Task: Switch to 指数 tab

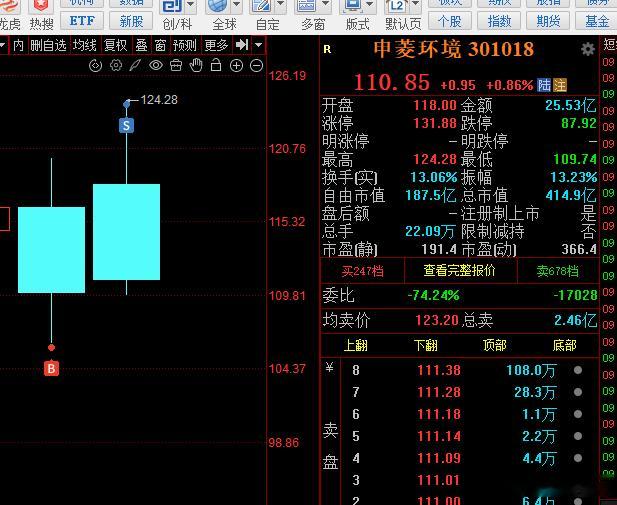Action: point(499,21)
